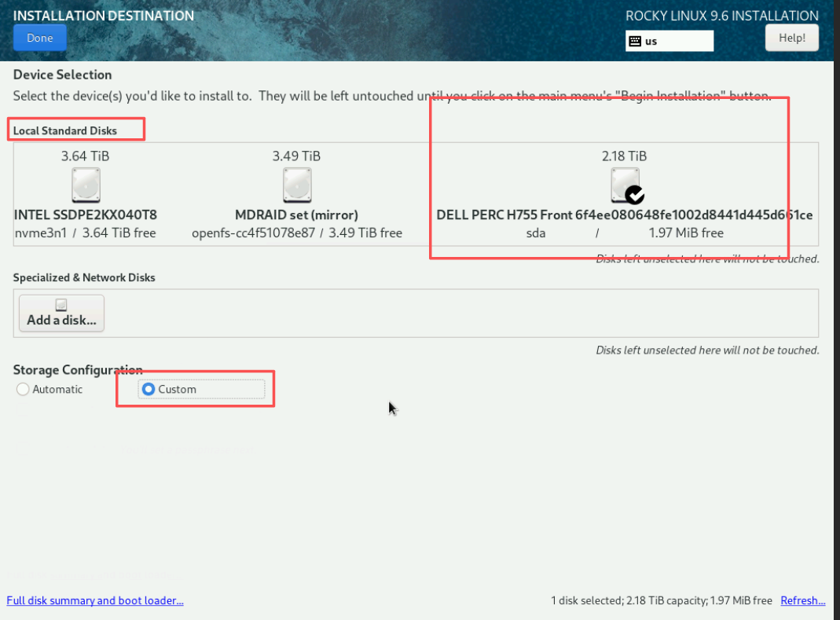Image resolution: width=840 pixels, height=620 pixels.
Task: Click the sda device label
Action: (x=536, y=233)
